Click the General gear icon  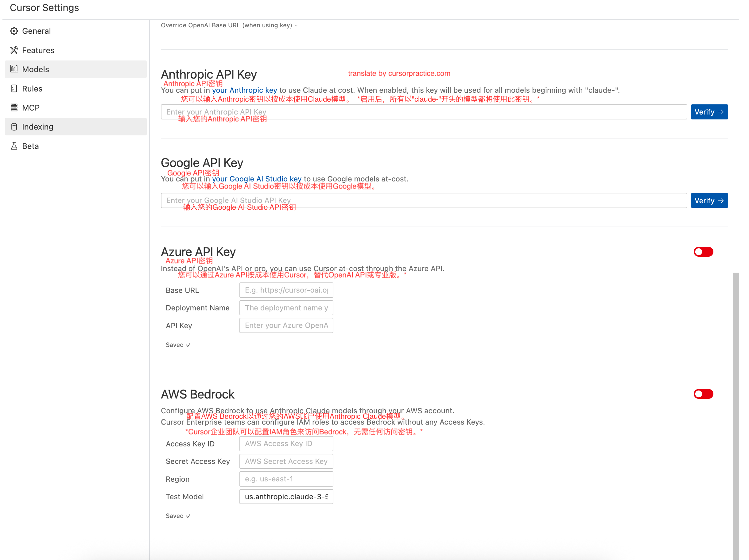point(14,31)
